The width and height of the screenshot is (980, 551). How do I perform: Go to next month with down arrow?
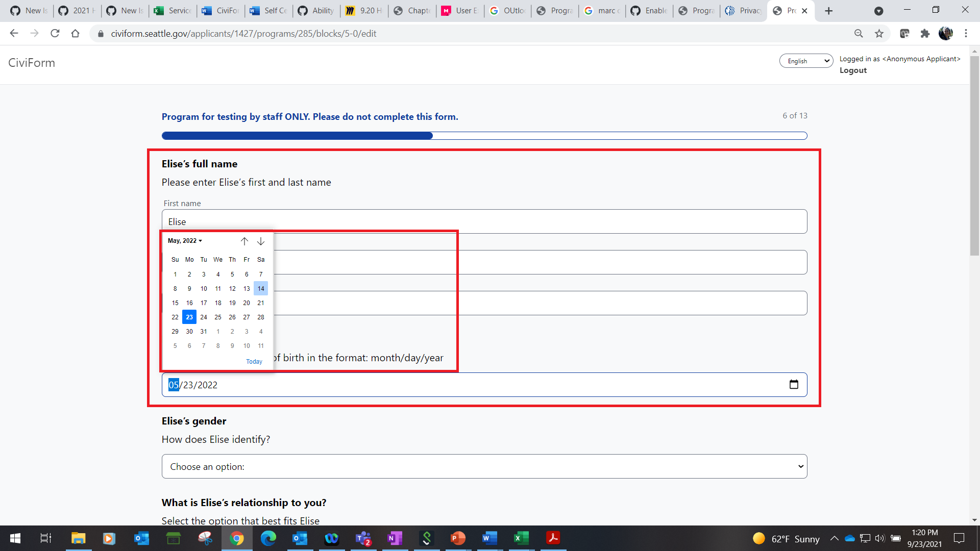pos(261,241)
